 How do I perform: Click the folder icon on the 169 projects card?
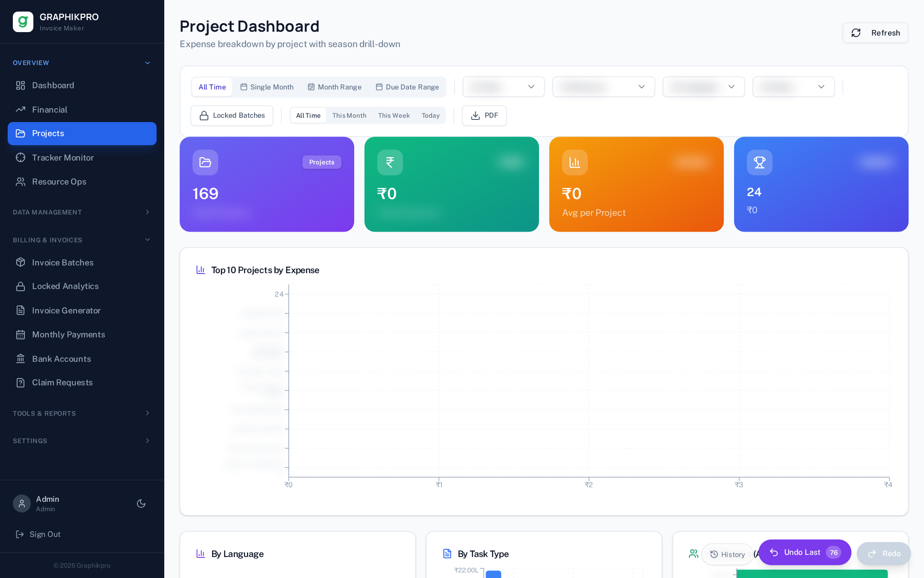click(x=205, y=162)
